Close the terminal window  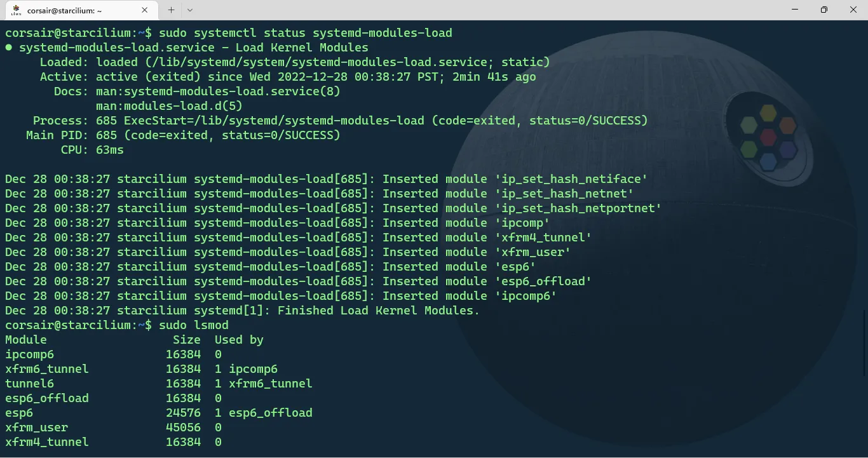tap(853, 10)
